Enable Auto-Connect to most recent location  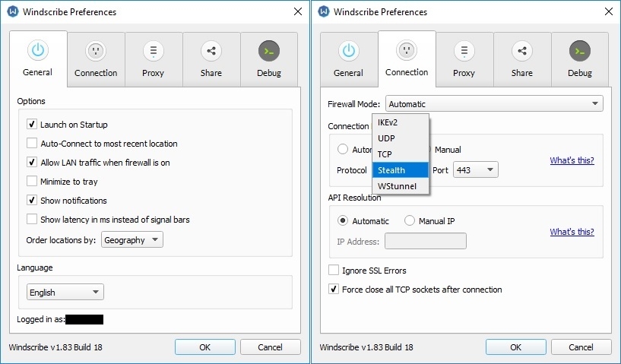coord(32,143)
